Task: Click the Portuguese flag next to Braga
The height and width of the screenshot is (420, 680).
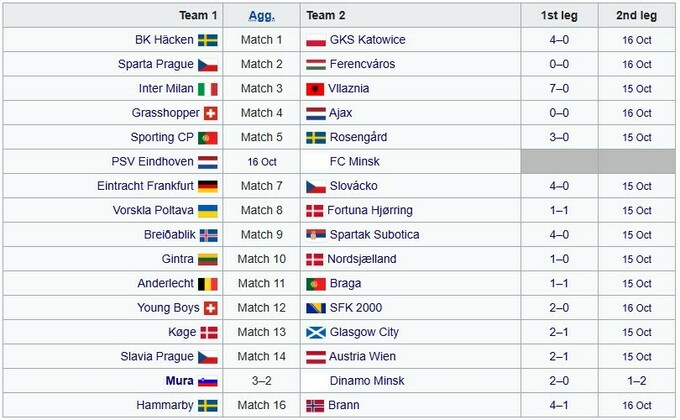Action: click(x=315, y=284)
